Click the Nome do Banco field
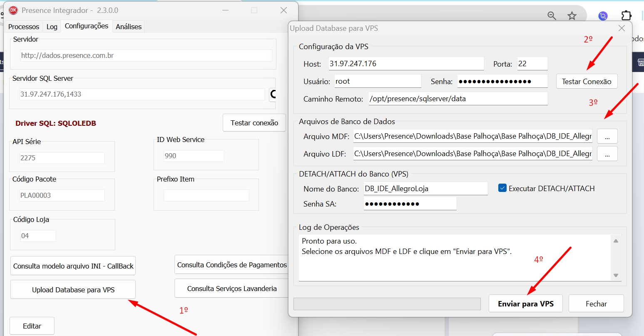The width and height of the screenshot is (644, 336). [x=425, y=189]
